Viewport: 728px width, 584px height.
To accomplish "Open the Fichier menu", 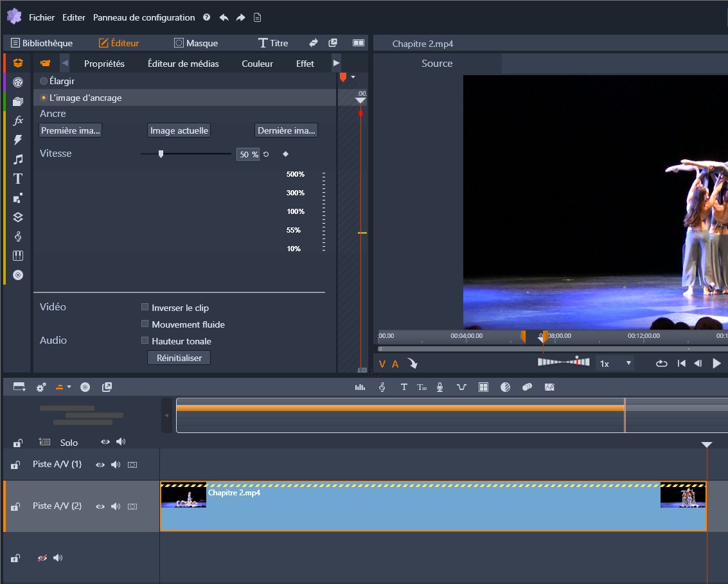I will click(x=42, y=17).
